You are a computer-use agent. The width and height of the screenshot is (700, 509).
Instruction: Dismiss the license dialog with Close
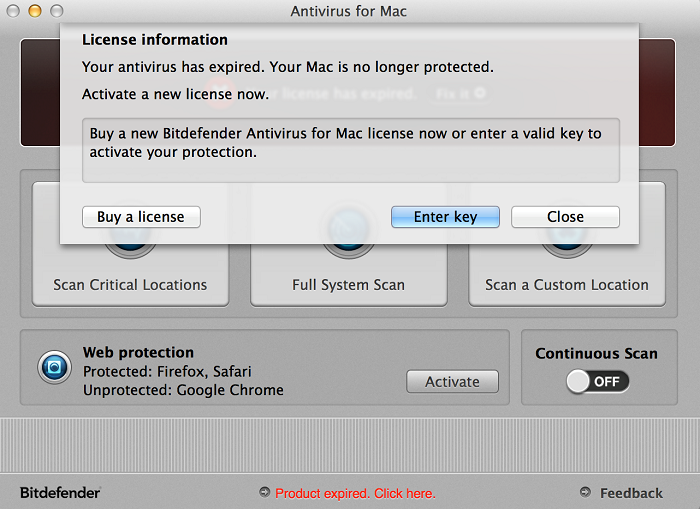pyautogui.click(x=565, y=217)
